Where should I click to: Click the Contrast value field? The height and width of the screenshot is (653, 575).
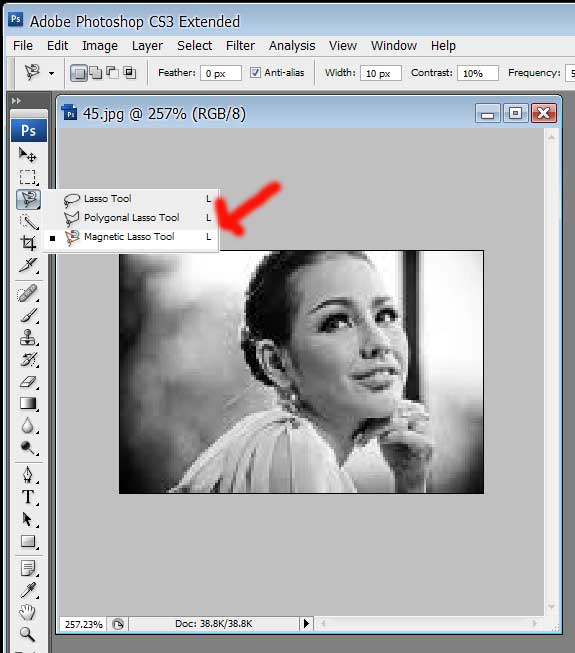click(x=478, y=73)
